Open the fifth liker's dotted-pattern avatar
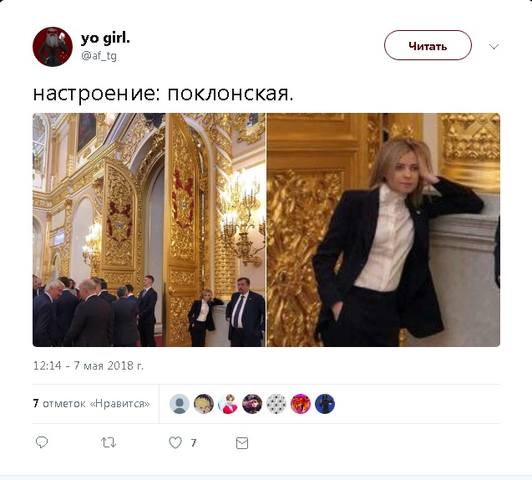 (x=276, y=404)
